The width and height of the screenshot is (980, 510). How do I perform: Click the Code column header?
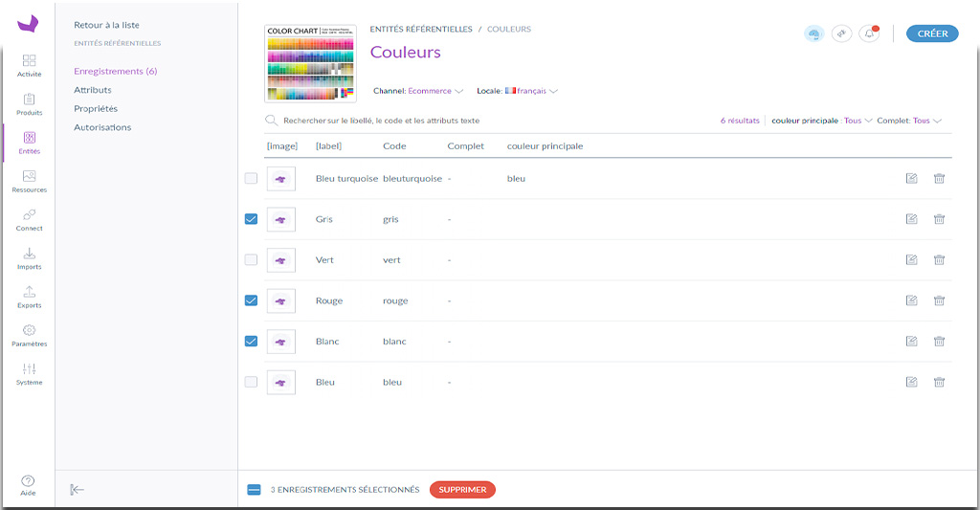[x=394, y=145]
